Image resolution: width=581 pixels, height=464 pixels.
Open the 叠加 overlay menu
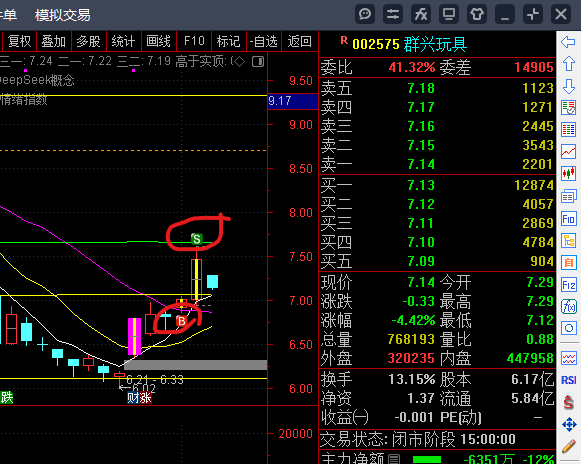coord(53,41)
